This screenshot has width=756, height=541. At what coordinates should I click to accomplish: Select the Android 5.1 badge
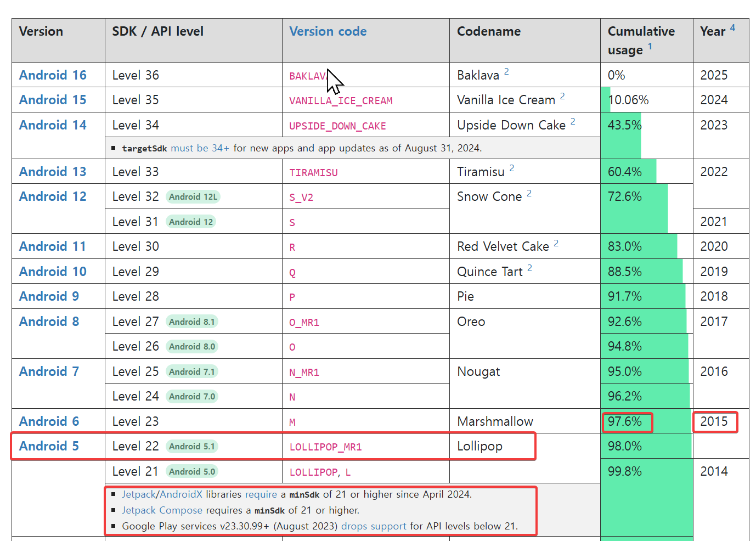[x=192, y=447]
